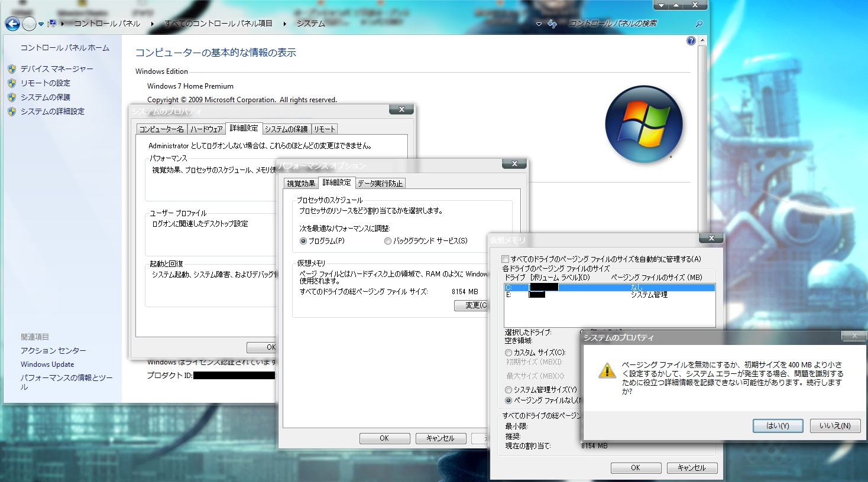Select drive C: row in paging list

pyautogui.click(x=610, y=288)
